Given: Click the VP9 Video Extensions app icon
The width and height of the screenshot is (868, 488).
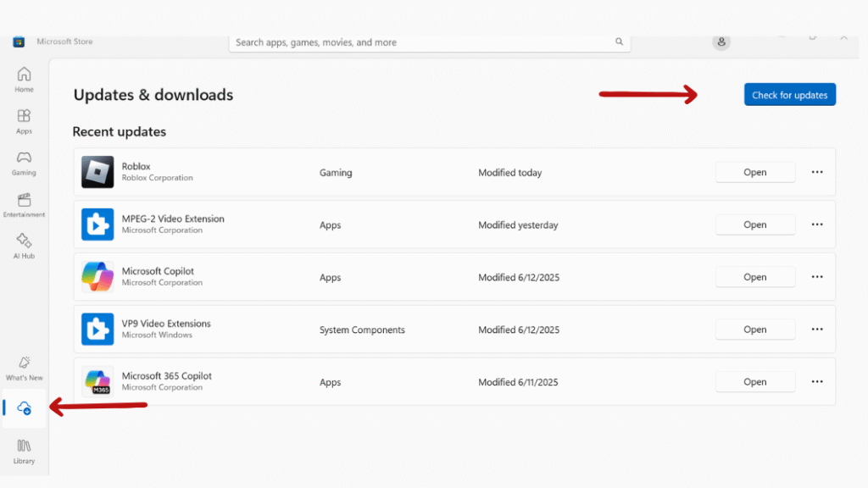Looking at the screenshot, I should [x=97, y=330].
